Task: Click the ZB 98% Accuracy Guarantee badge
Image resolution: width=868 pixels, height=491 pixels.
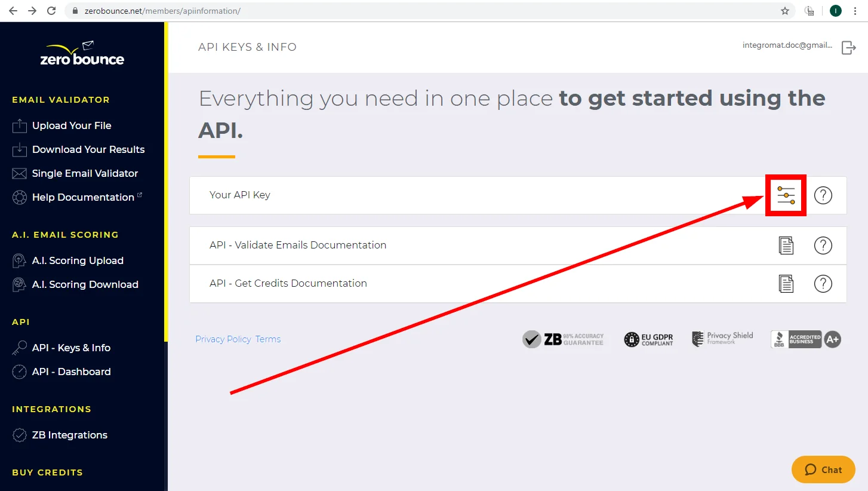Action: [x=563, y=339]
